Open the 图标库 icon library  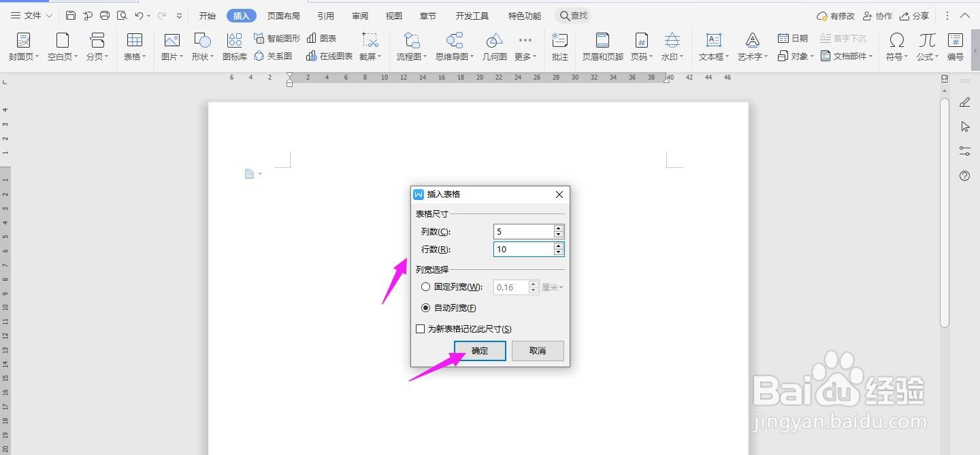(235, 47)
